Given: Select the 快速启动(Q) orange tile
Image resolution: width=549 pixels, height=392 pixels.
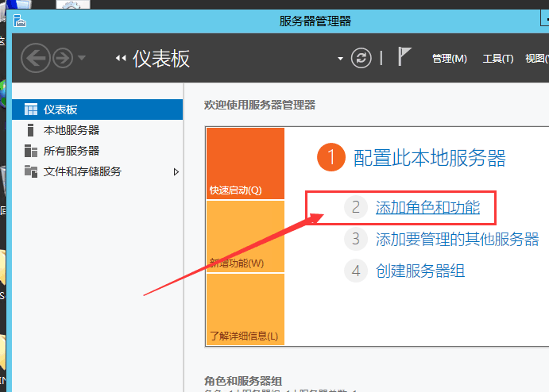Looking at the screenshot, I should 245,163.
